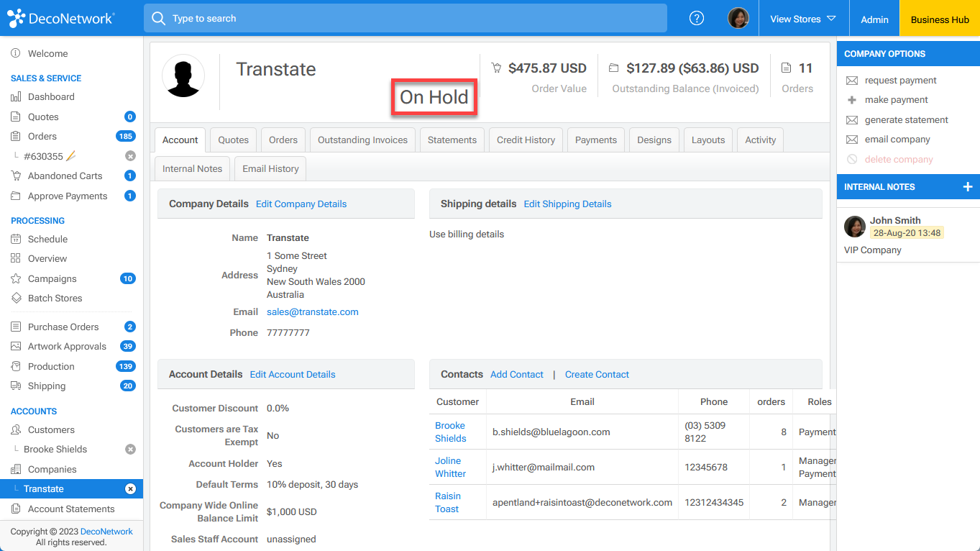This screenshot has width=980, height=551.
Task: Switch to the Designs tab
Action: (x=654, y=140)
